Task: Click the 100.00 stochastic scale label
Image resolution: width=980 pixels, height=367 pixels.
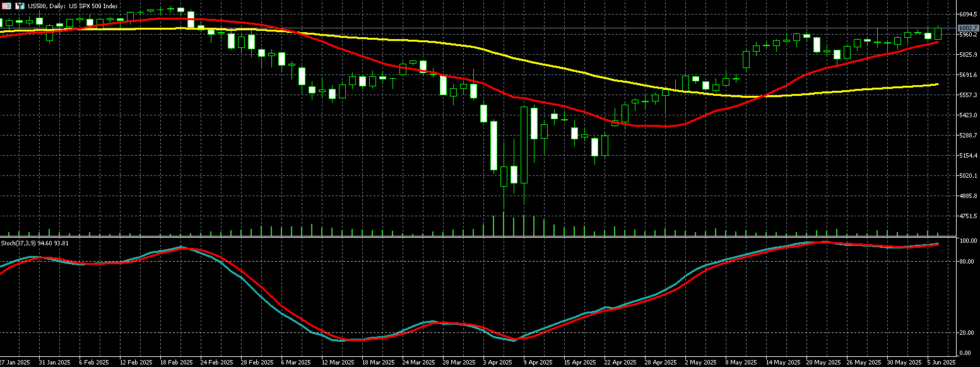Action: [968, 241]
